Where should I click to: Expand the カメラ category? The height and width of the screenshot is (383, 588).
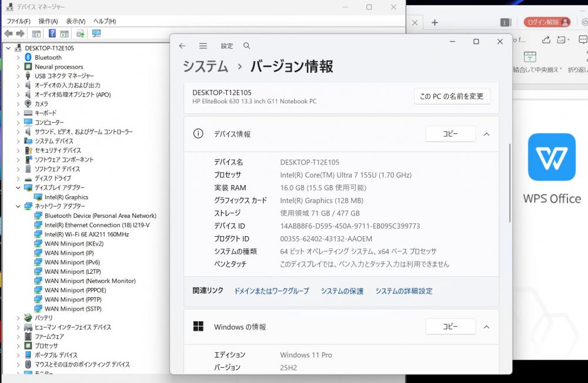point(18,104)
